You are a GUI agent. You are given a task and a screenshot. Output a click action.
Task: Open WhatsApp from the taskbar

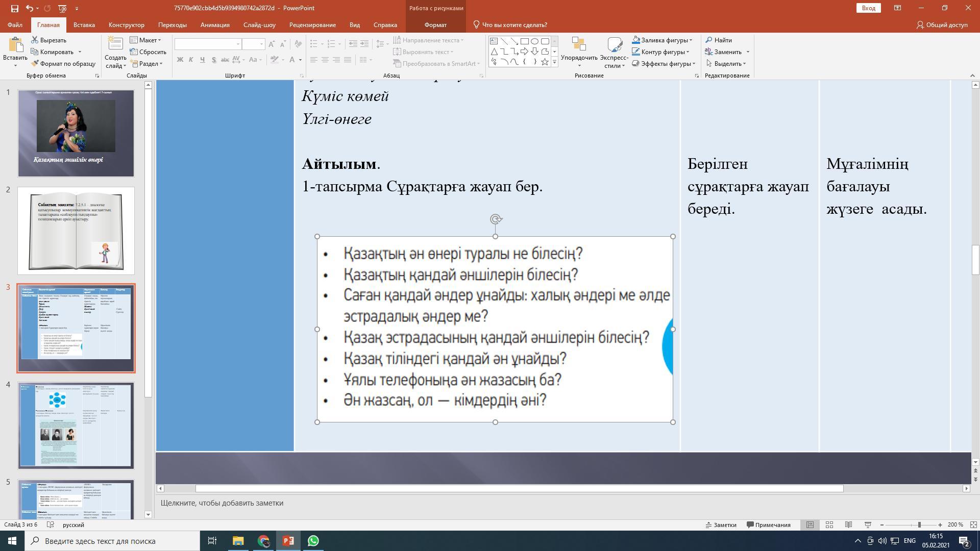coord(313,541)
